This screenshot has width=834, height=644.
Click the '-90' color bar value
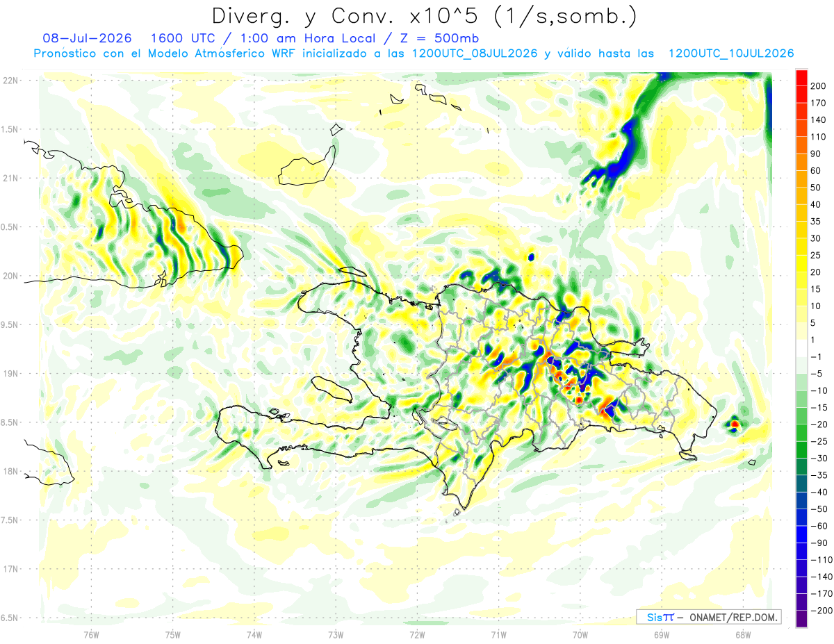tap(819, 543)
